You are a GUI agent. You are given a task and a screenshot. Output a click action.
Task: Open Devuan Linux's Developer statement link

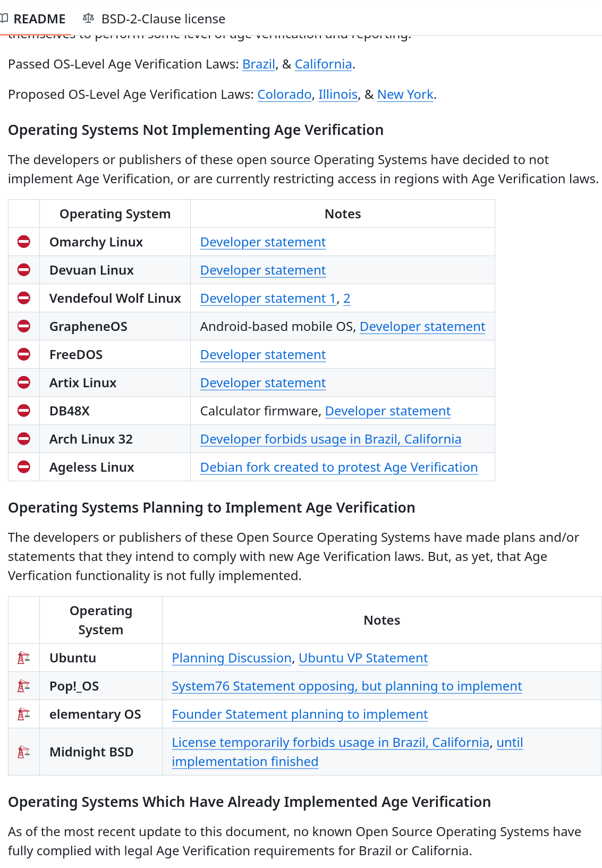click(x=262, y=270)
